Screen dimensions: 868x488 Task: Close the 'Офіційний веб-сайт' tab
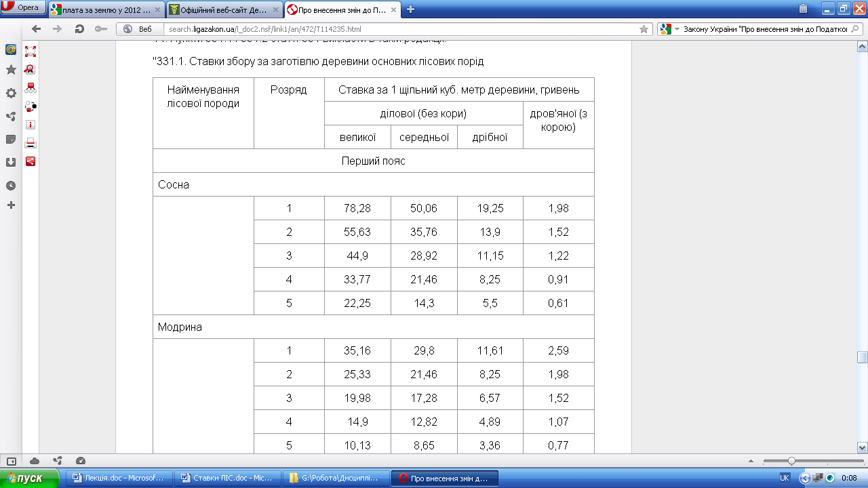click(x=274, y=9)
